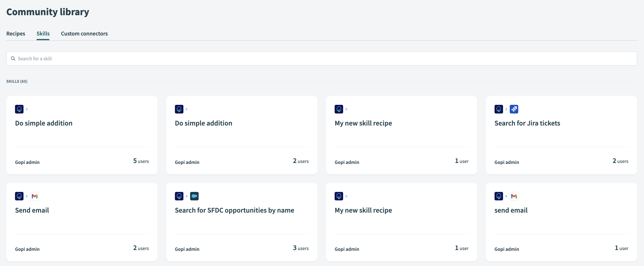Open top-row My new skill recipe title

pyautogui.click(x=363, y=123)
